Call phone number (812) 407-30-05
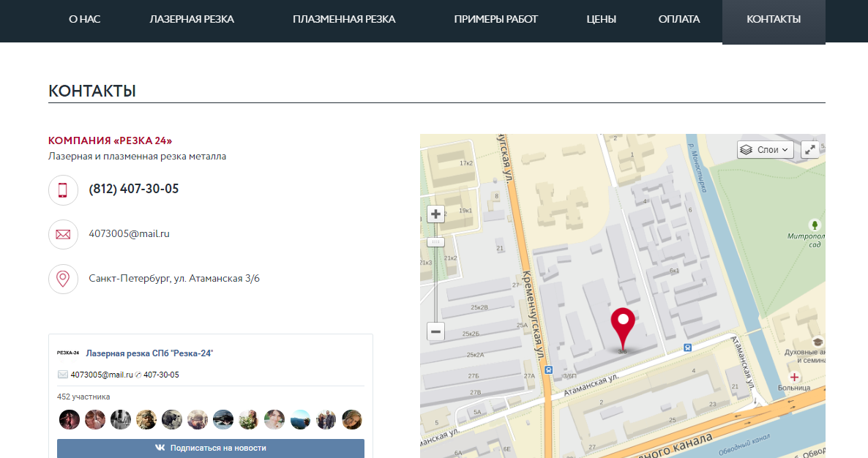The image size is (868, 458). tap(133, 189)
